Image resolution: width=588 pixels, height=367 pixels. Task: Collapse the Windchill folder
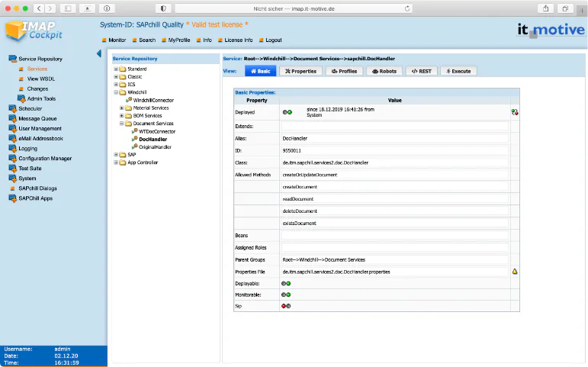pyautogui.click(x=116, y=92)
